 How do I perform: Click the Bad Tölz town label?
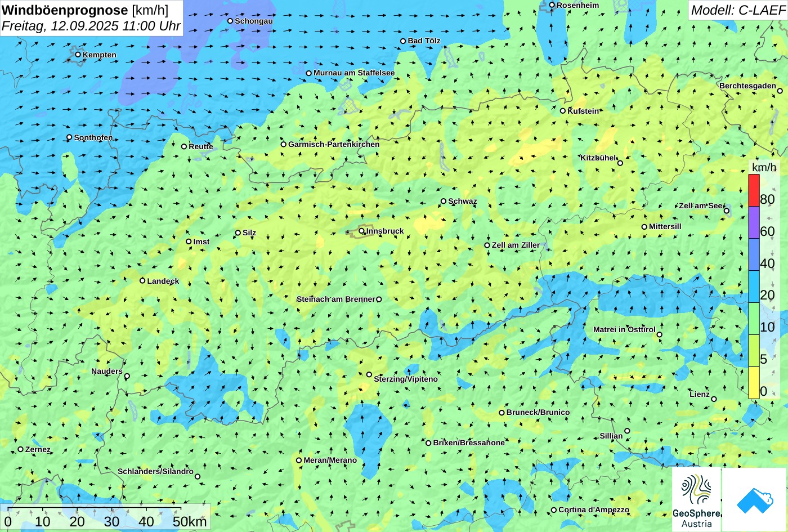[424, 41]
